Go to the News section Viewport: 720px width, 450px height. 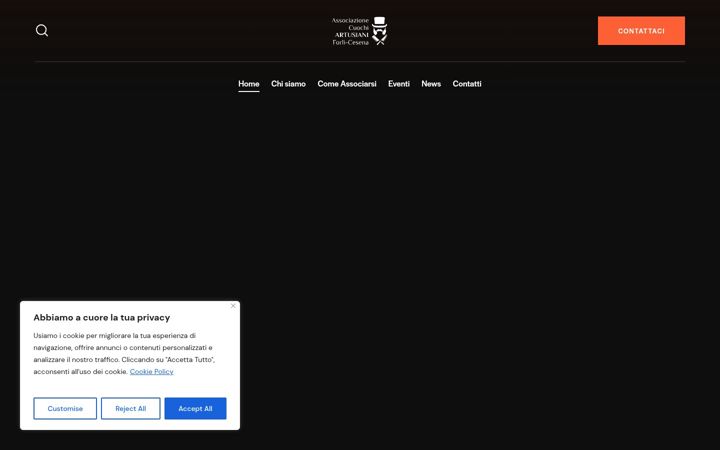431,84
